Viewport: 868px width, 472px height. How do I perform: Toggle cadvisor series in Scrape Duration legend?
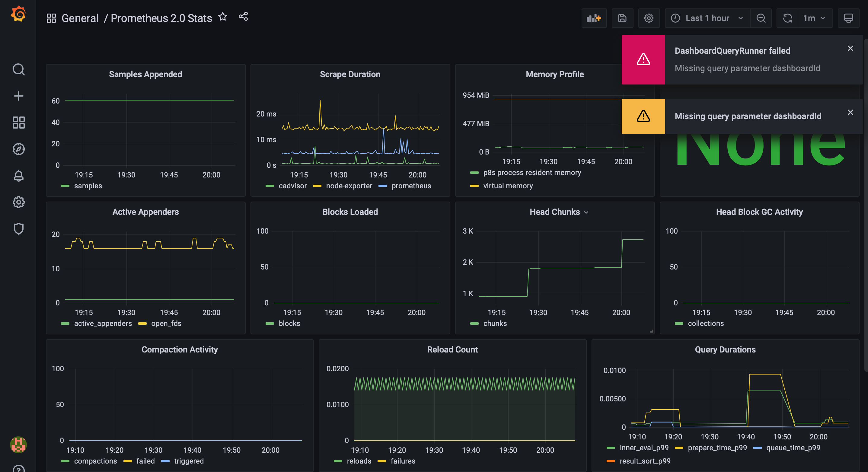[292, 186]
